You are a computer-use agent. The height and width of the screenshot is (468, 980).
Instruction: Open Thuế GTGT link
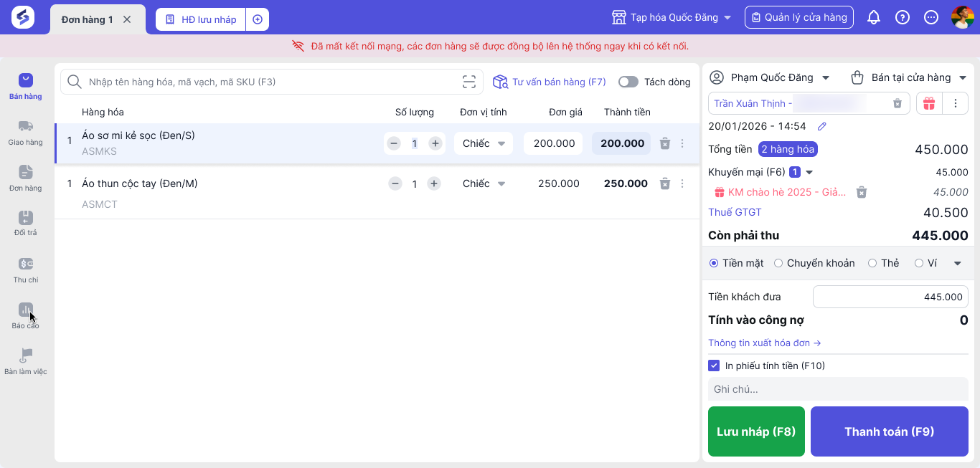[x=735, y=212]
